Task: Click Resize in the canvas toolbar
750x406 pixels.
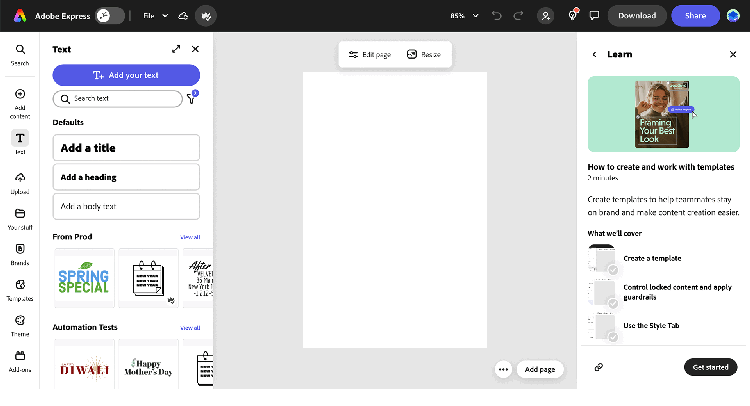Action: tap(424, 55)
